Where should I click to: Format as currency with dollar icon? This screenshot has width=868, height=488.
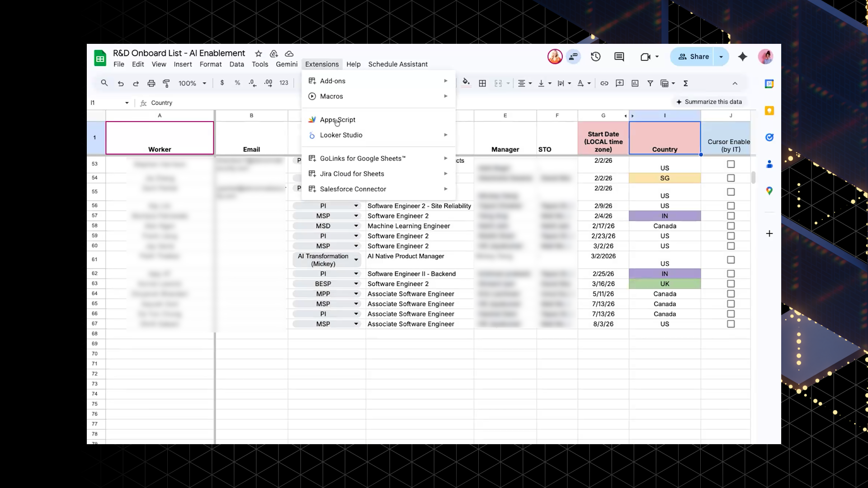(x=222, y=83)
